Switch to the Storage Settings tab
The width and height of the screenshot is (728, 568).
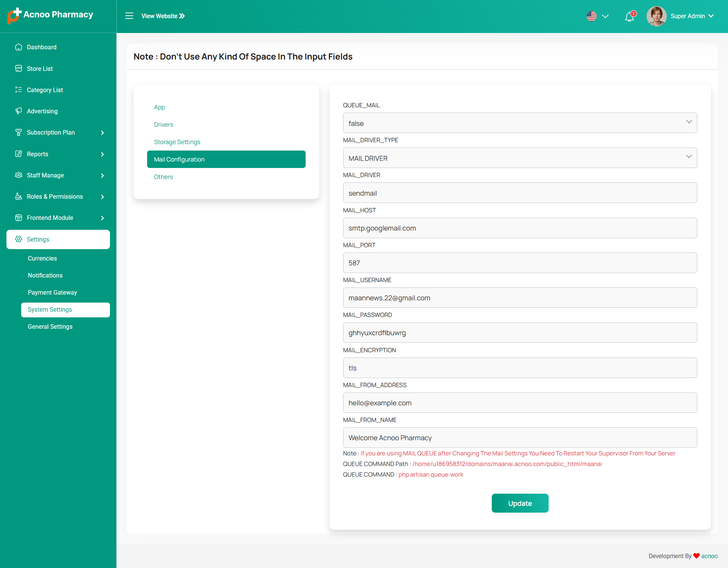(177, 142)
